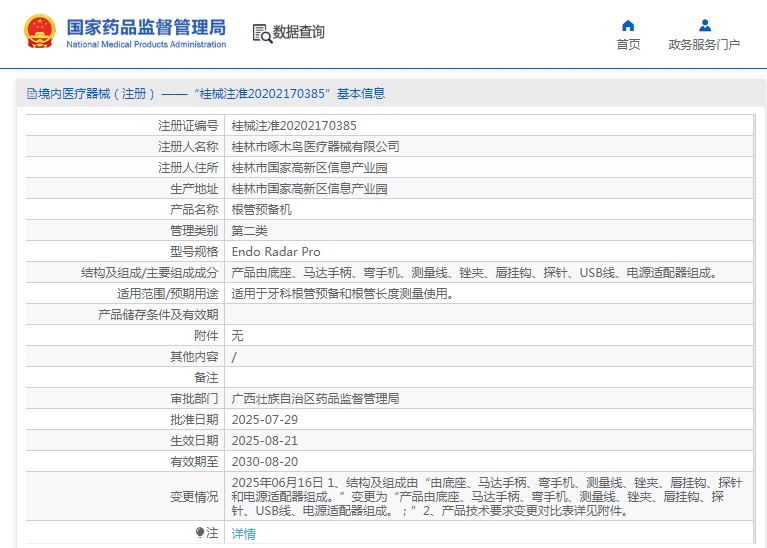Click the 注册证编号 row label
Viewport: 767px width, 548px height.
(x=188, y=126)
